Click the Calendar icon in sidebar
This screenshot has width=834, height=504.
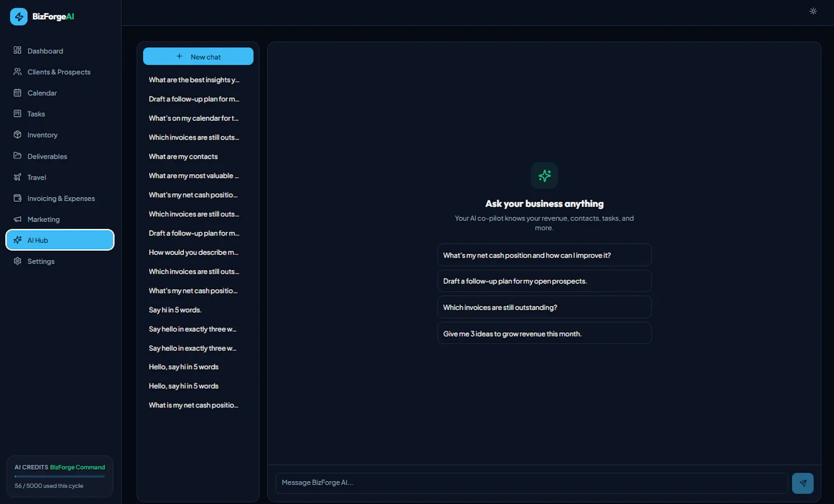17,93
